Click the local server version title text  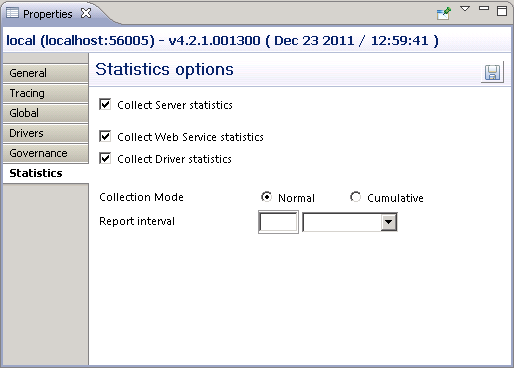pos(222,41)
